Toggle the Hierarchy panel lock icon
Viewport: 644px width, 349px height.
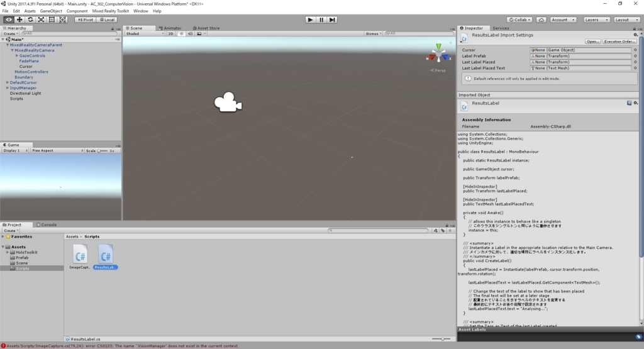(x=112, y=29)
